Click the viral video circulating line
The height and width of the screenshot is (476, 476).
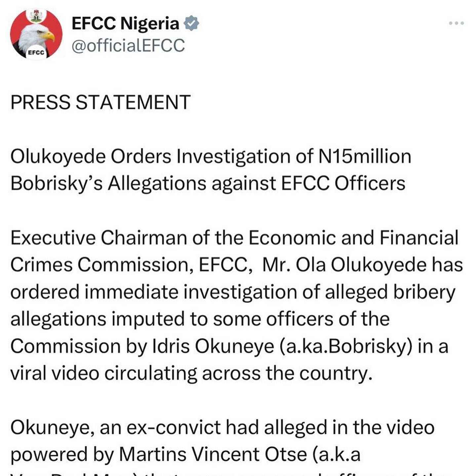191,374
